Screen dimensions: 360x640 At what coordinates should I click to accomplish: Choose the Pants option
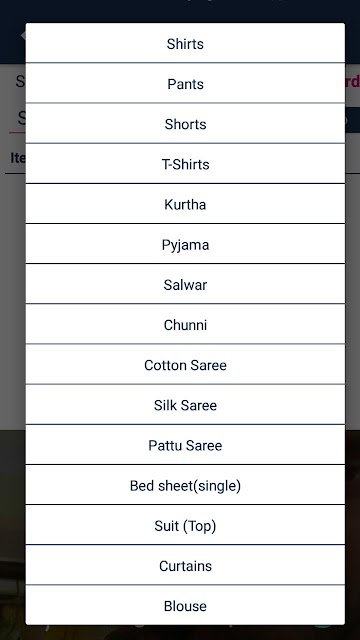click(185, 83)
